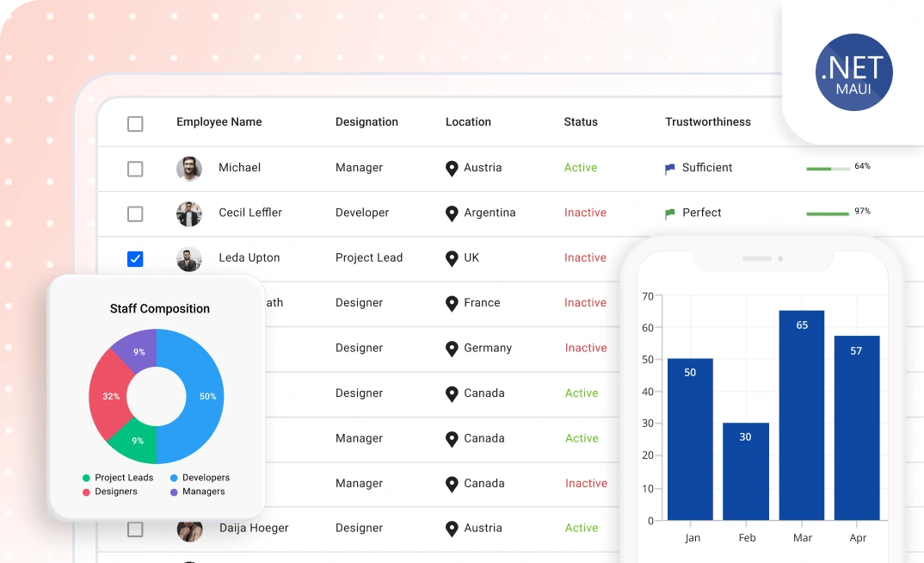Image resolution: width=924 pixels, height=563 pixels.
Task: Click Michael's avatar photo
Action: point(189,169)
